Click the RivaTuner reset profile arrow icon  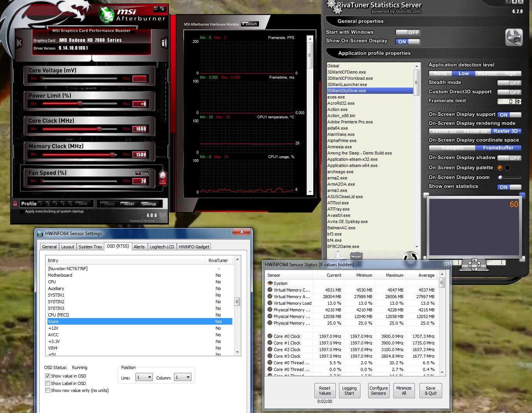point(410,256)
